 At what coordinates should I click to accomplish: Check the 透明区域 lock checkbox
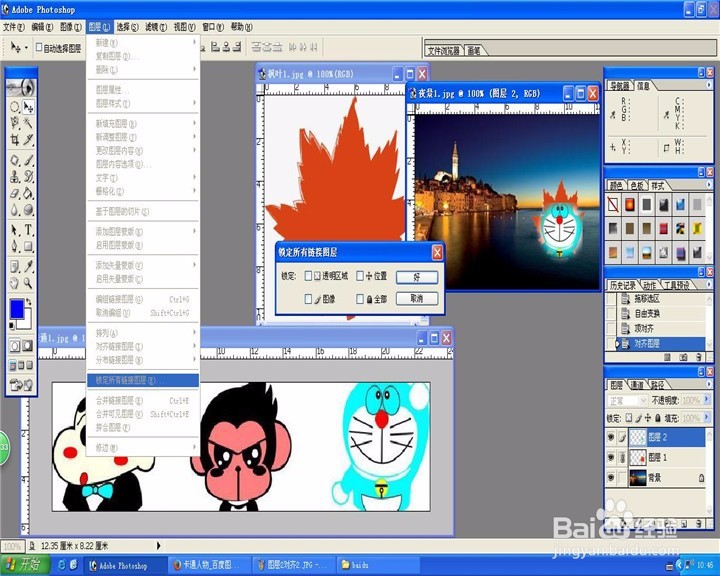coord(309,276)
